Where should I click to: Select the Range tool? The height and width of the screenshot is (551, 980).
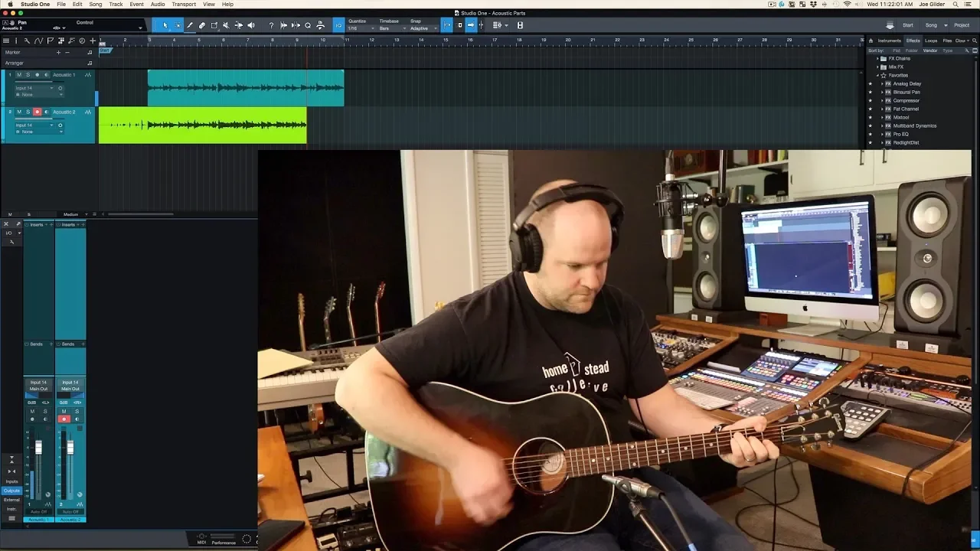tap(178, 25)
